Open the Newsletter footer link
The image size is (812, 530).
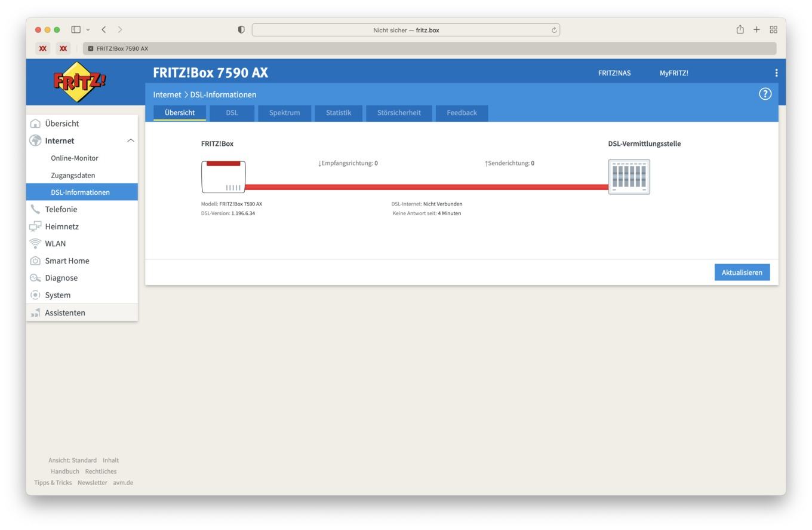(93, 483)
